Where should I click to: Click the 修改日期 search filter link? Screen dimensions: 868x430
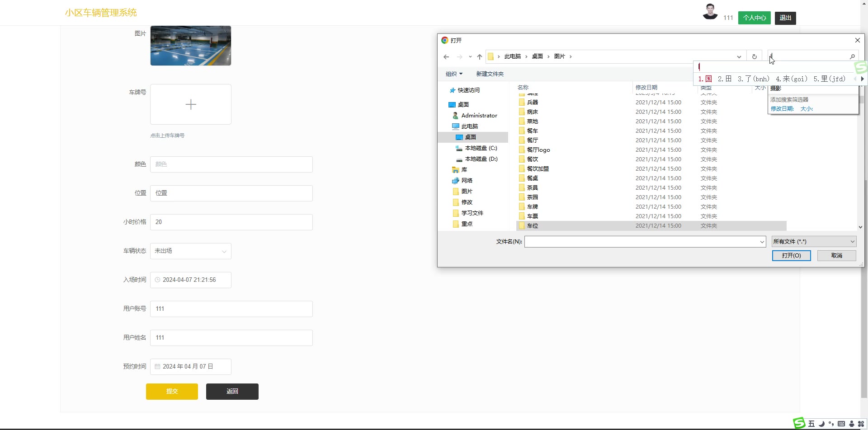782,109
